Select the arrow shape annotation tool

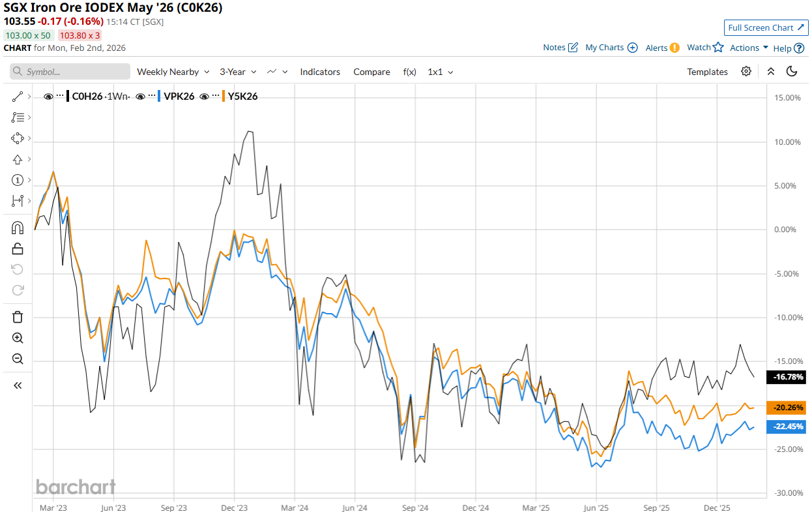pyautogui.click(x=18, y=159)
